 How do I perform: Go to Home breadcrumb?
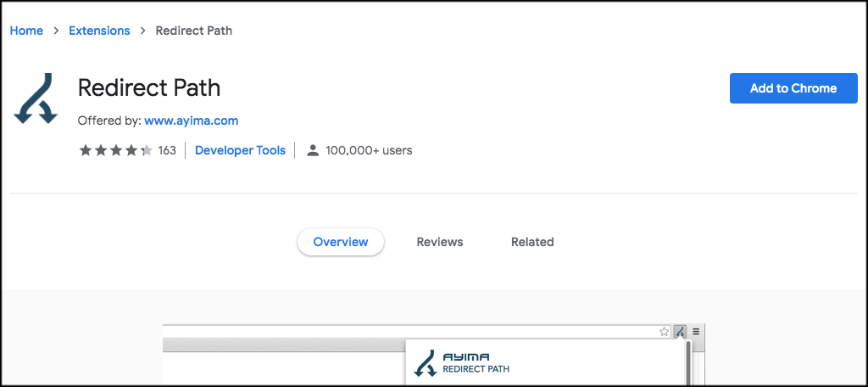point(26,31)
